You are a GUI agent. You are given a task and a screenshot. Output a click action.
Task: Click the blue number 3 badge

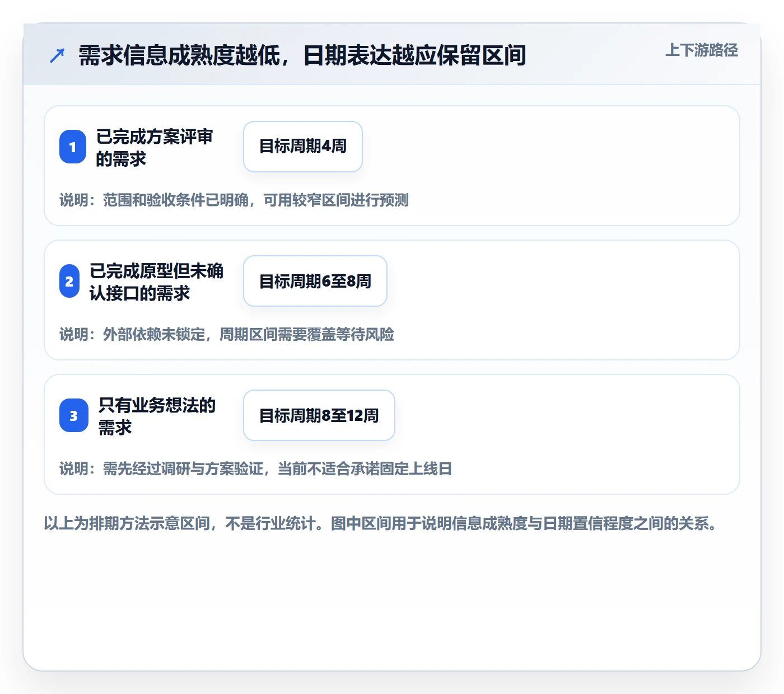pyautogui.click(x=74, y=415)
